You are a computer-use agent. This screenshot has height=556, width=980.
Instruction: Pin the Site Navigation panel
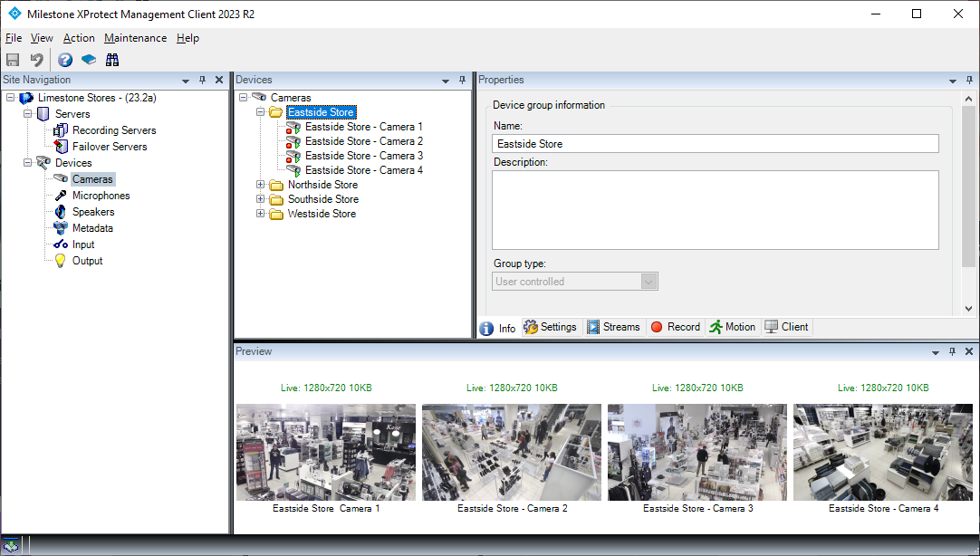point(202,80)
